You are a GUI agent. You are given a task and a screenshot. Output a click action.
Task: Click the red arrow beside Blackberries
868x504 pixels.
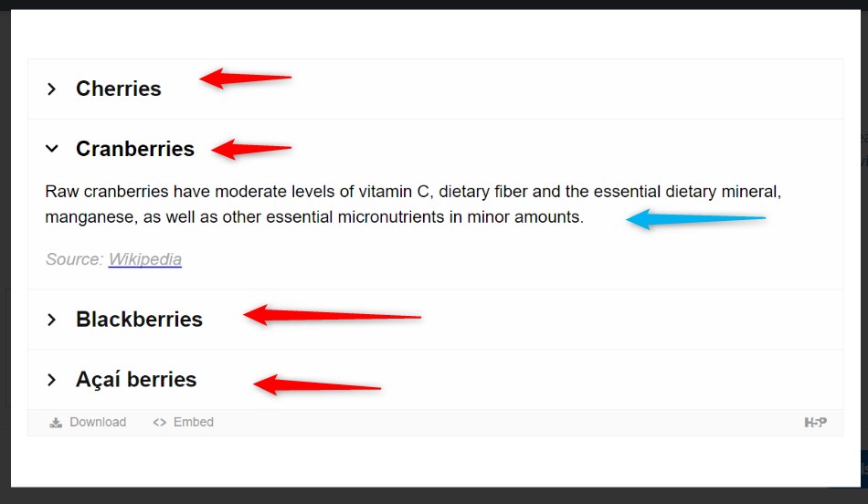333,315
